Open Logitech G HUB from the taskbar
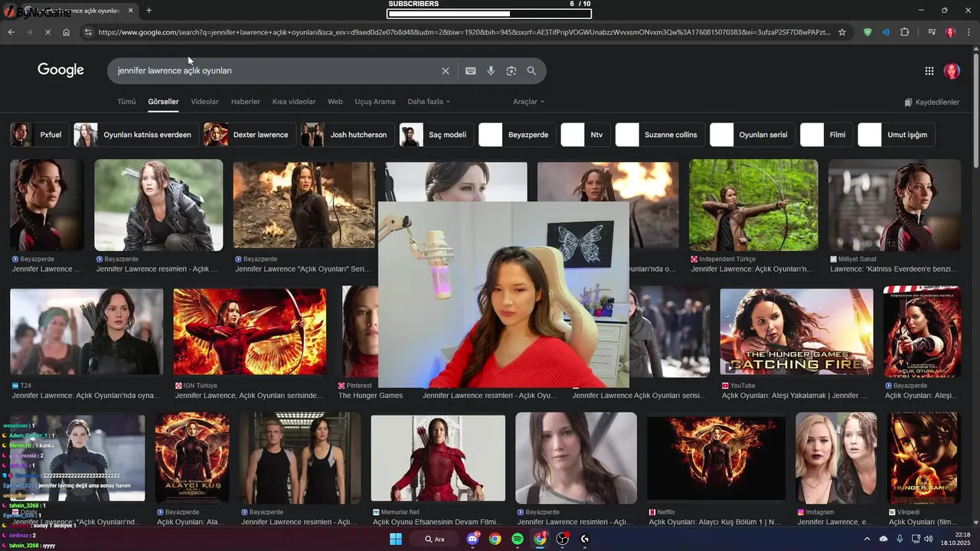Image resolution: width=980 pixels, height=551 pixels. (x=585, y=539)
